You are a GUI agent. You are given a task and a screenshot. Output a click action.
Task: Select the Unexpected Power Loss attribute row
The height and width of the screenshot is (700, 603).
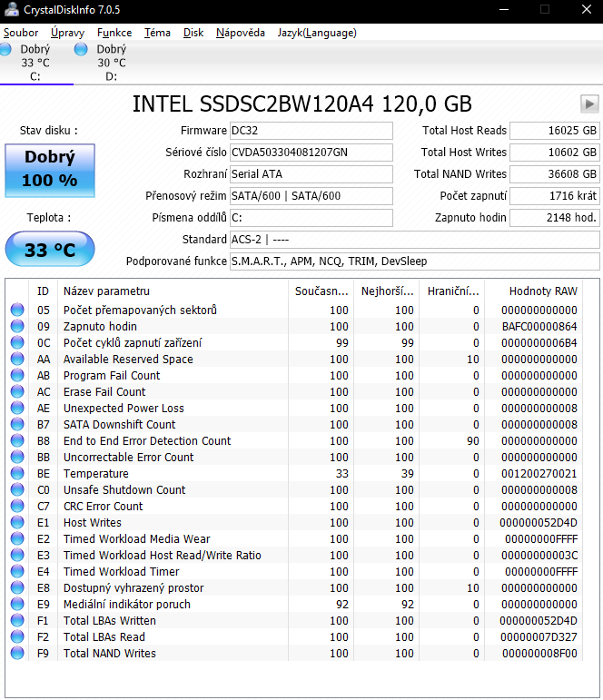click(124, 409)
